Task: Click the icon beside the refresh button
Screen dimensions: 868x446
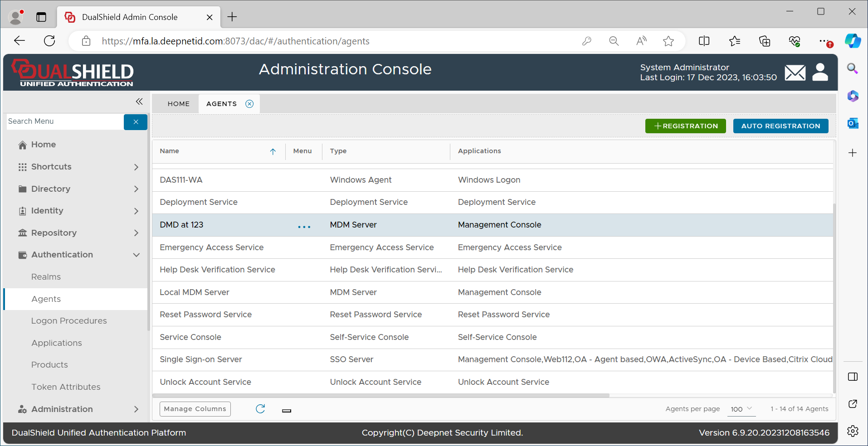Action: [287, 410]
